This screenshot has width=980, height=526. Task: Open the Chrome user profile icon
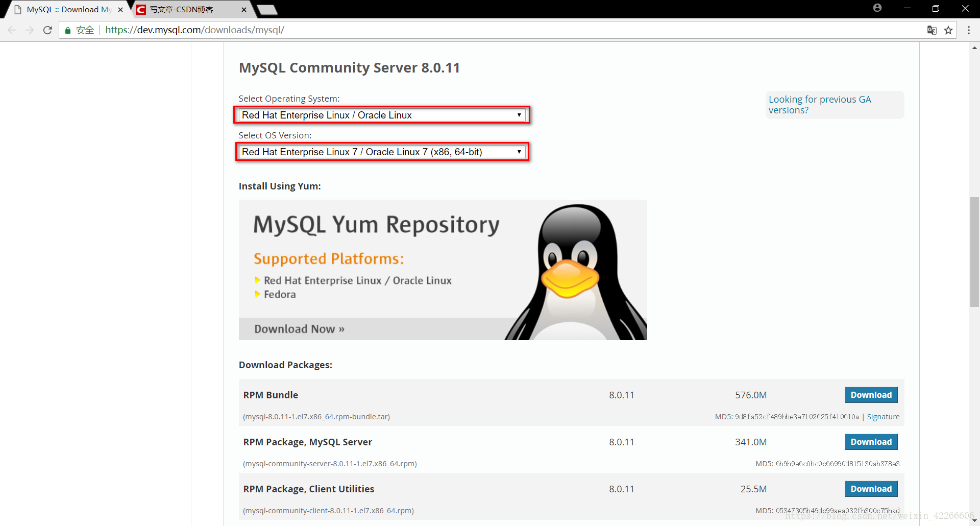tap(877, 8)
